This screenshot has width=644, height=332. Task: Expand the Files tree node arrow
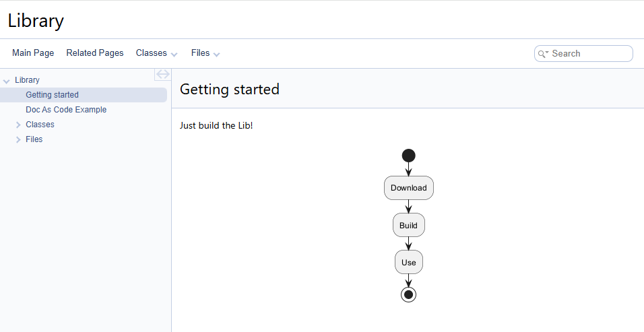point(18,139)
